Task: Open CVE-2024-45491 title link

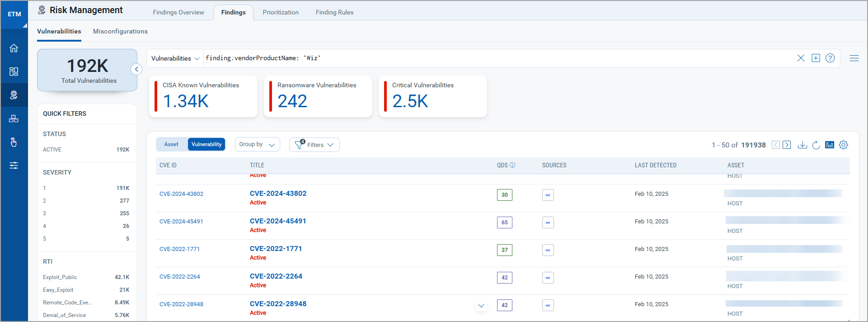Action: click(x=278, y=221)
